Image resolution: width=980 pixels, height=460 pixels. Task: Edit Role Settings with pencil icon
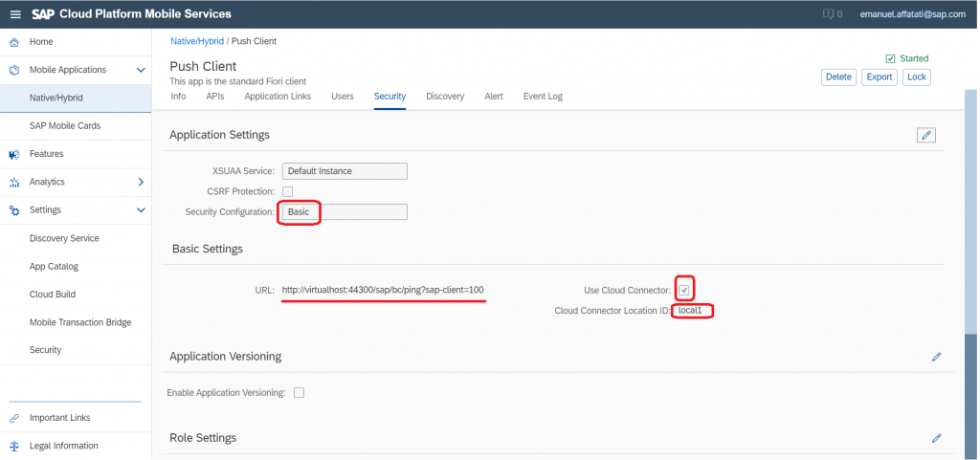[x=936, y=438]
